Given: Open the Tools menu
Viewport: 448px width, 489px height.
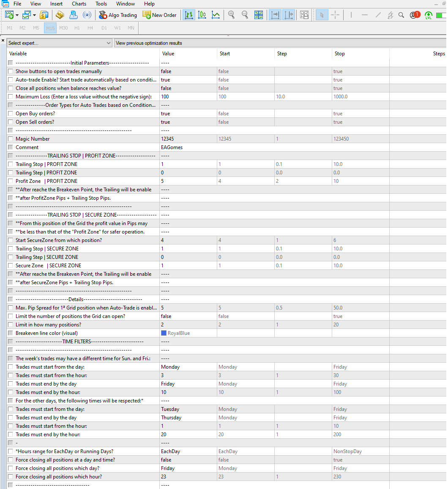Looking at the screenshot, I should 101,4.
